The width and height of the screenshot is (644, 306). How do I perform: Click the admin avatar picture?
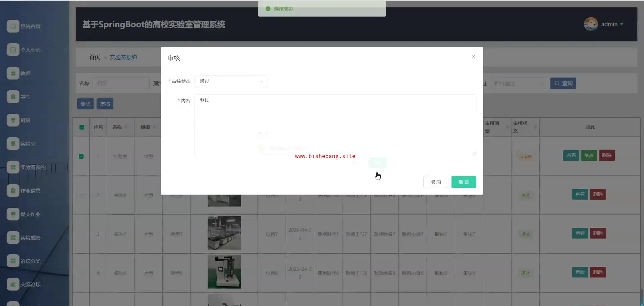point(591,24)
